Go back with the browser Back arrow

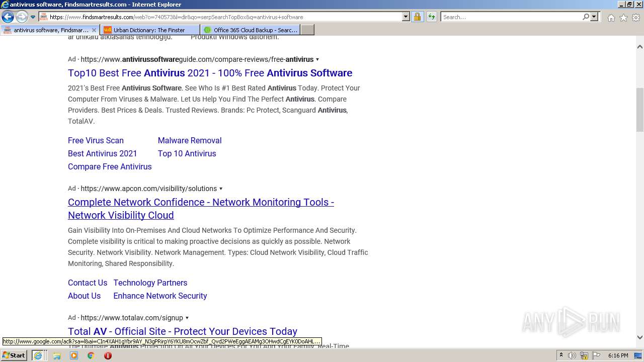8,17
